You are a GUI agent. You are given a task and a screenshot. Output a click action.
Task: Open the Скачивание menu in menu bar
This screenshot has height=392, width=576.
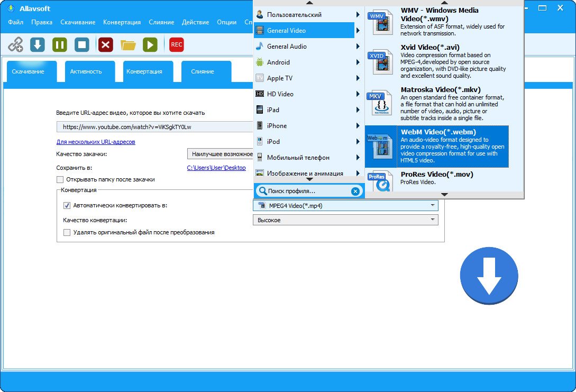[78, 22]
